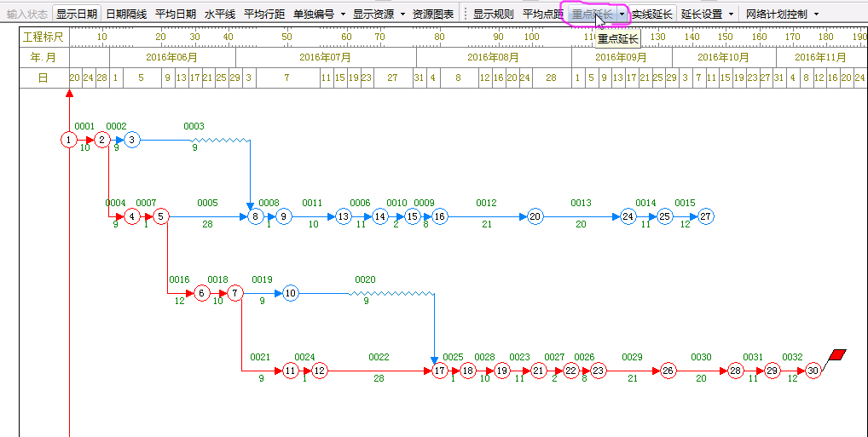The image size is (868, 437).
Task: Click the 年.月 row header
Action: [43, 57]
